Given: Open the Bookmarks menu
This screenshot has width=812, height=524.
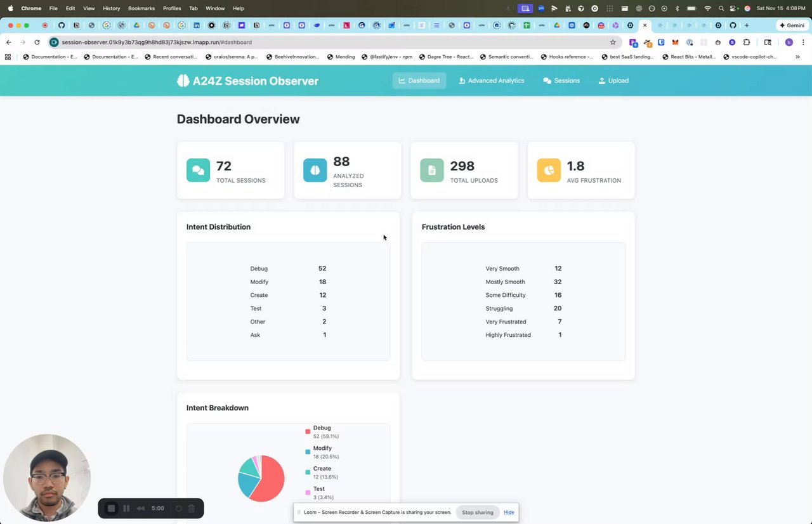Looking at the screenshot, I should coord(141,8).
